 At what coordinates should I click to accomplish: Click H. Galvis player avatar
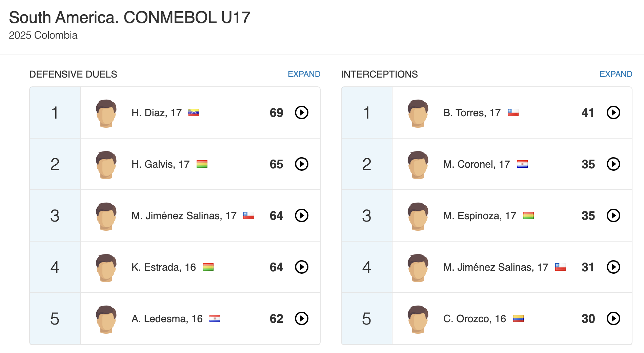(x=106, y=165)
